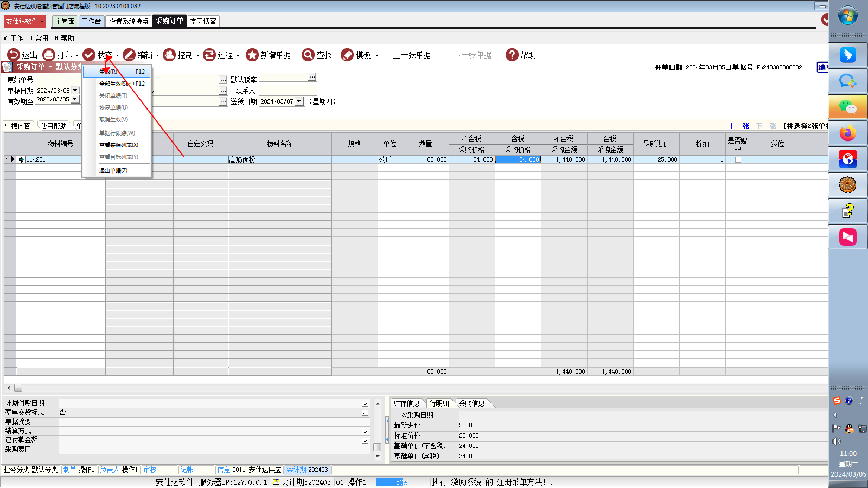Click the 编辑 pencil icon
This screenshot has width=868, height=488.
[x=129, y=55]
